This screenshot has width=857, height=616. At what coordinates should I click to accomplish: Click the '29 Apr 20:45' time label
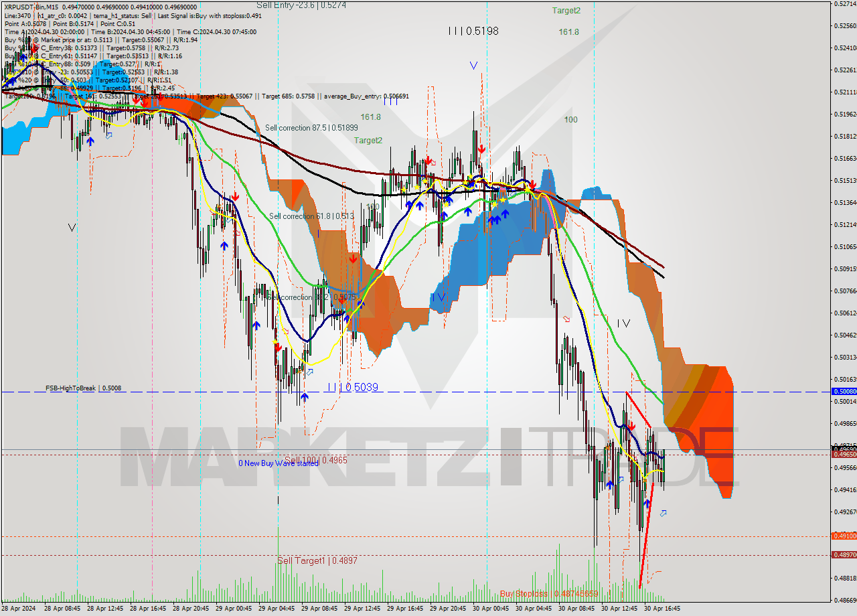[x=448, y=609]
